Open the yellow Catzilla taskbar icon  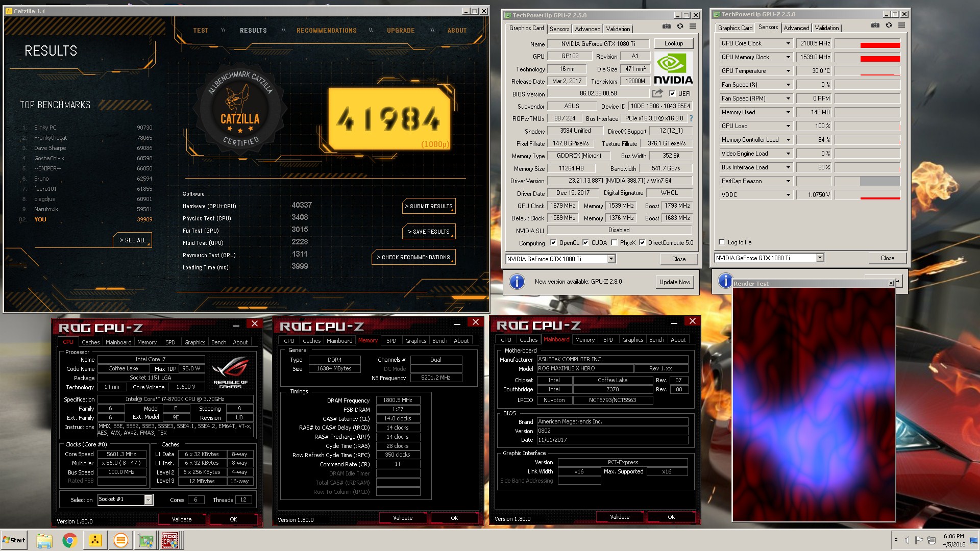point(95,540)
